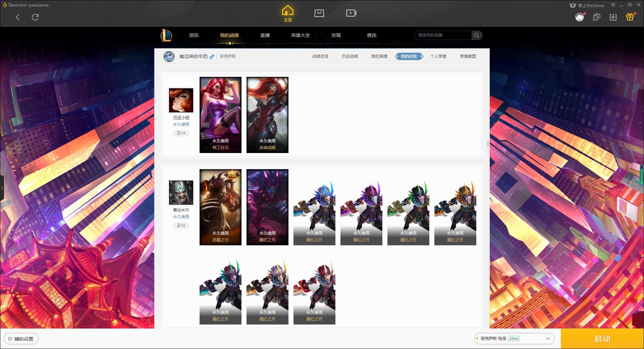Click the 2/14 skin count badge
644x349 pixels.
tap(181, 133)
